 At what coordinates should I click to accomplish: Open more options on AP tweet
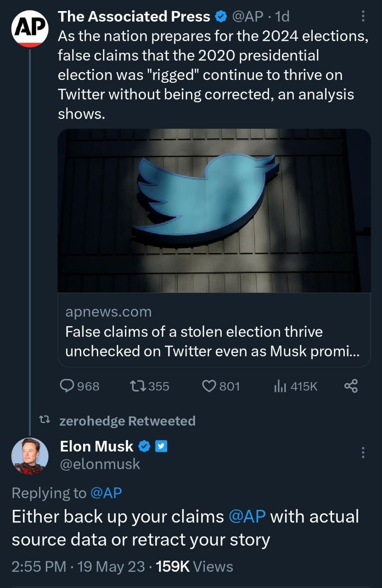point(363,17)
